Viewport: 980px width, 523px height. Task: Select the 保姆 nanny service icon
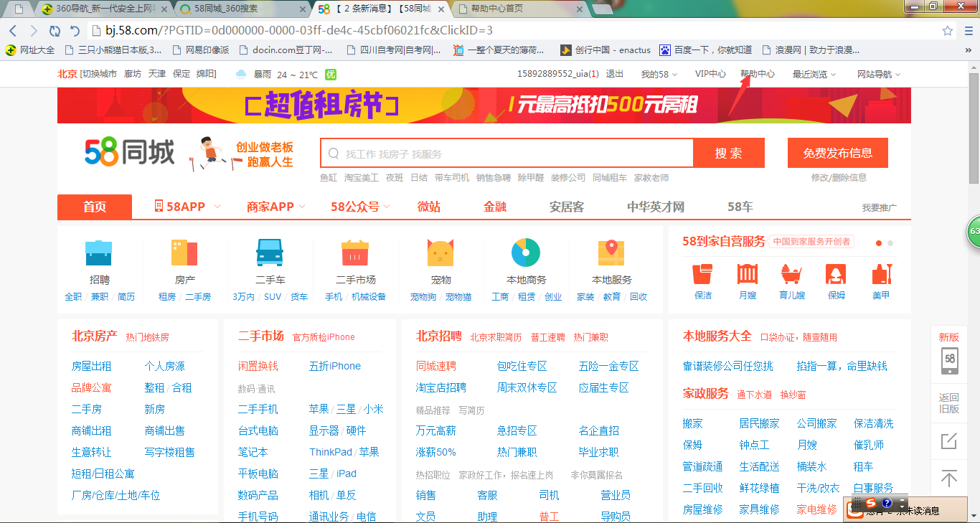point(836,274)
